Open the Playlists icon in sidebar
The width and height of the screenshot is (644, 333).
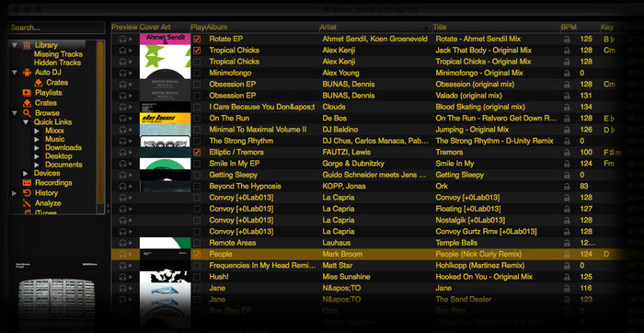tap(27, 93)
